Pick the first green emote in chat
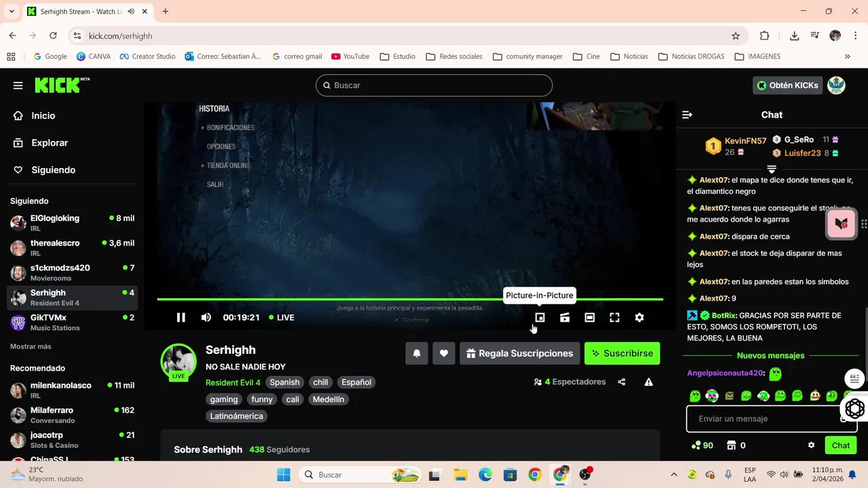This screenshot has width=868, height=488. (695, 396)
